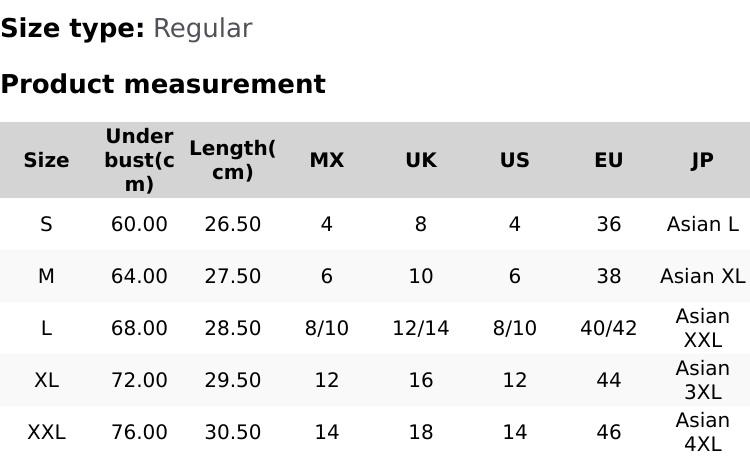This screenshot has height=458, width=750.
Task: Select the JP column header
Action: 702,160
